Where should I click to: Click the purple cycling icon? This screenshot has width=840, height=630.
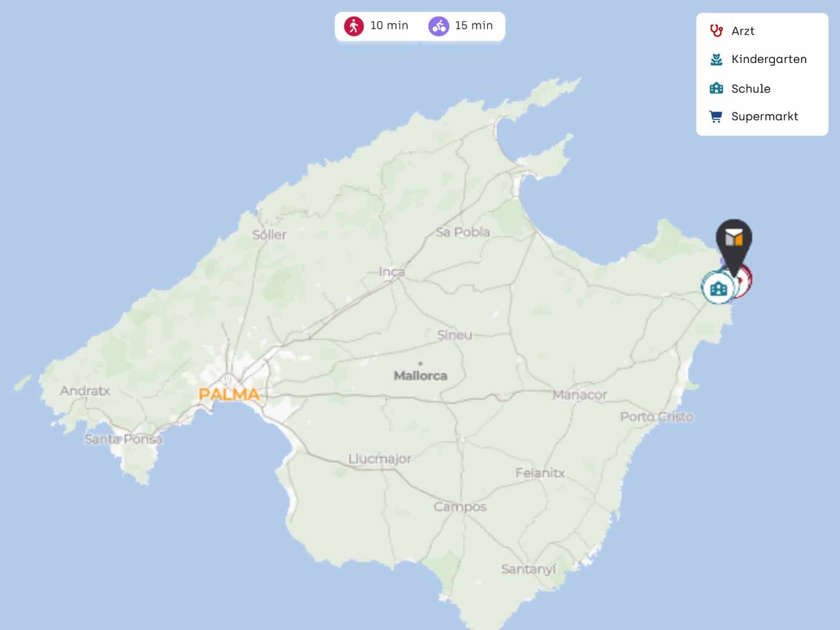[438, 26]
